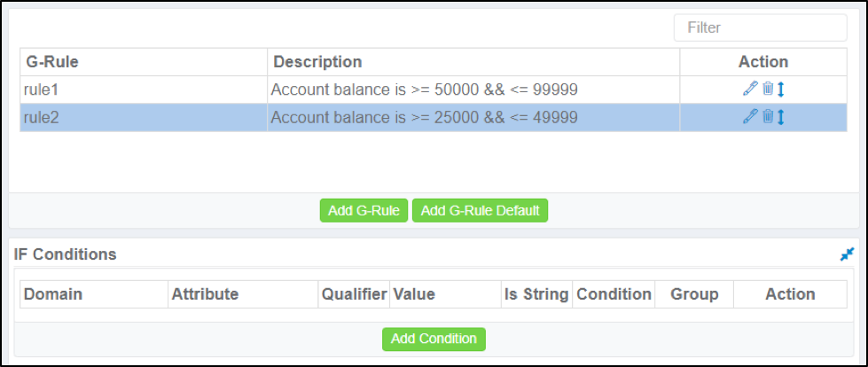Select rule1 description about balance 50000
This screenshot has height=367, width=868.
(424, 90)
